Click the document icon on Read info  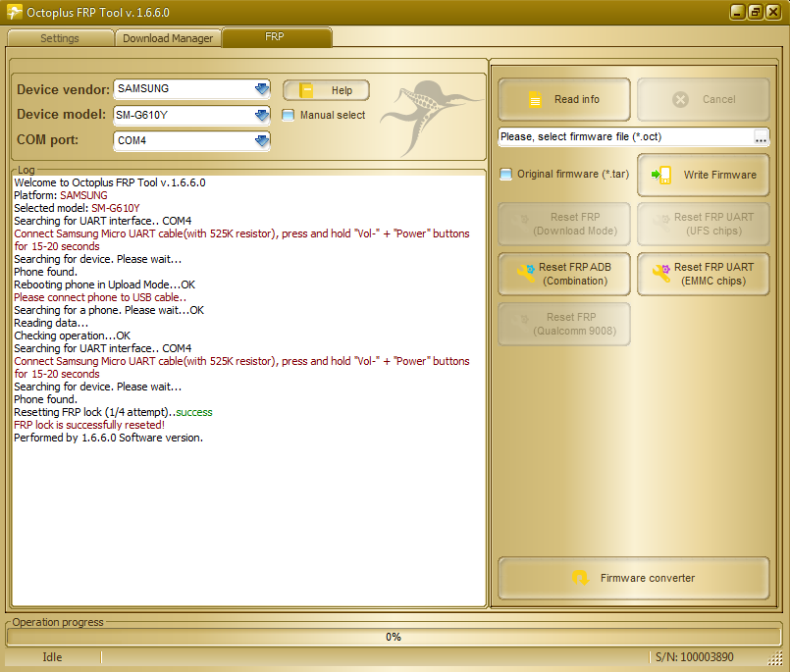(x=535, y=99)
